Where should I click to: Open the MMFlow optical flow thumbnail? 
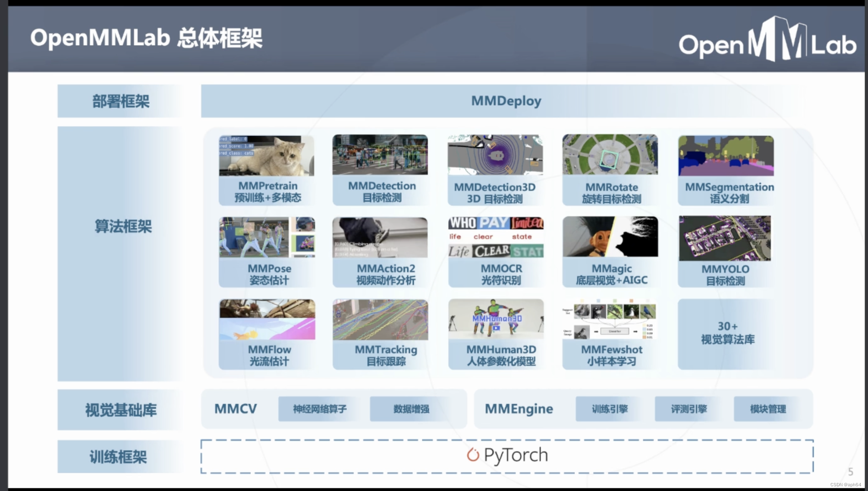[267, 320]
